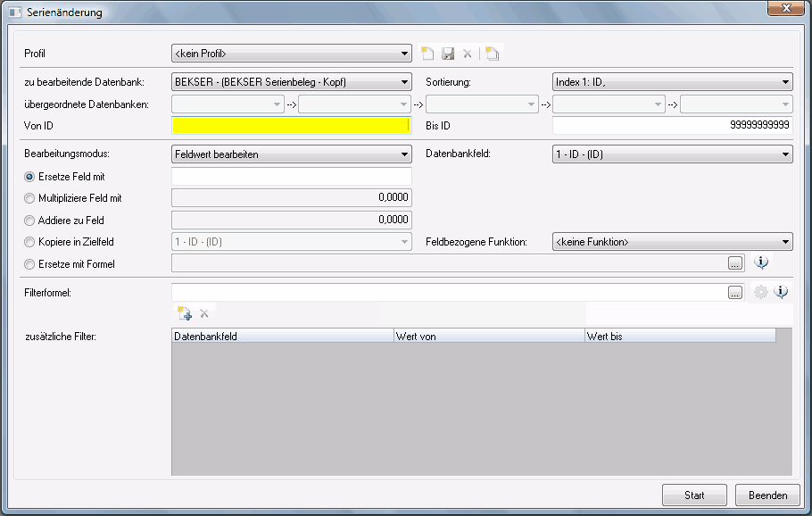Select 'Multipliziere Feld mit' radio button
The image size is (812, 516).
[30, 198]
